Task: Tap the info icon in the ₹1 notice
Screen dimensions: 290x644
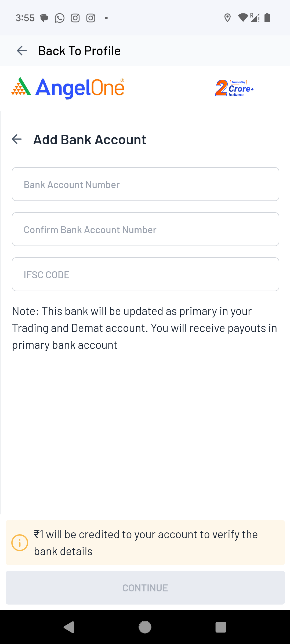Action: pyautogui.click(x=20, y=543)
